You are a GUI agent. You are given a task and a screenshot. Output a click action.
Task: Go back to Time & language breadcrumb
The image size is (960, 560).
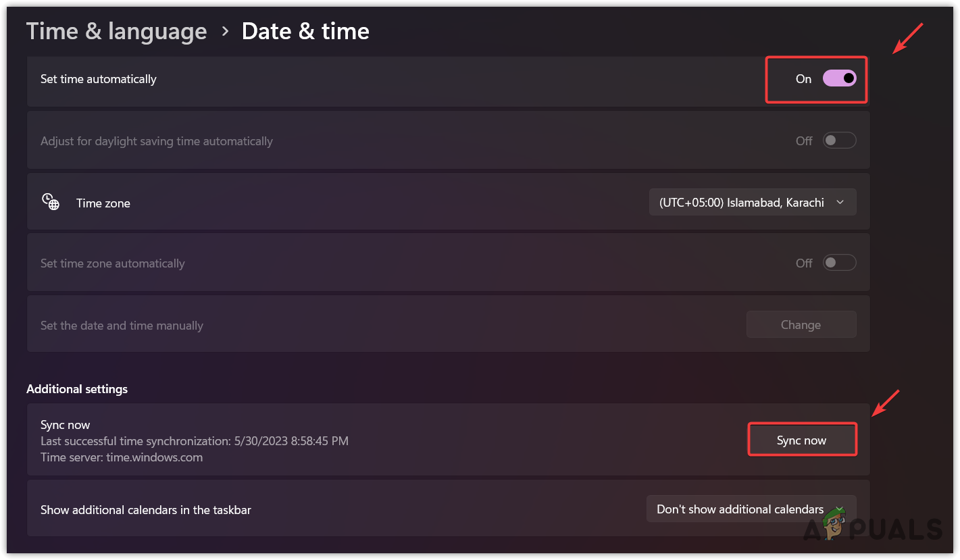[x=116, y=31]
